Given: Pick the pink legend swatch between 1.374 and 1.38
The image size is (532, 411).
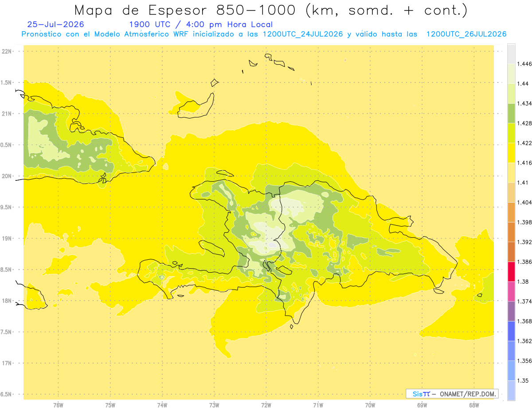Looking at the screenshot, I should (511, 291).
